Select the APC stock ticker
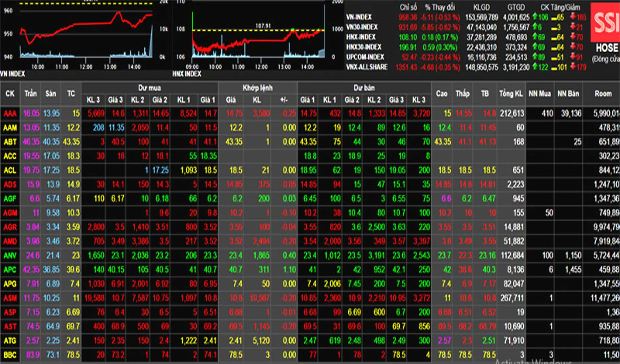The width and height of the screenshot is (620, 364). (x=10, y=270)
